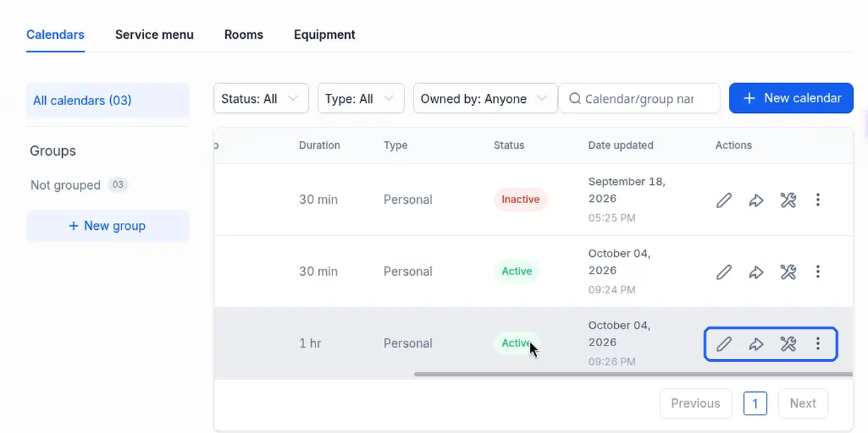Screen dimensions: 868x433
Task: Click the Groups heading in sidebar
Action: click(53, 151)
